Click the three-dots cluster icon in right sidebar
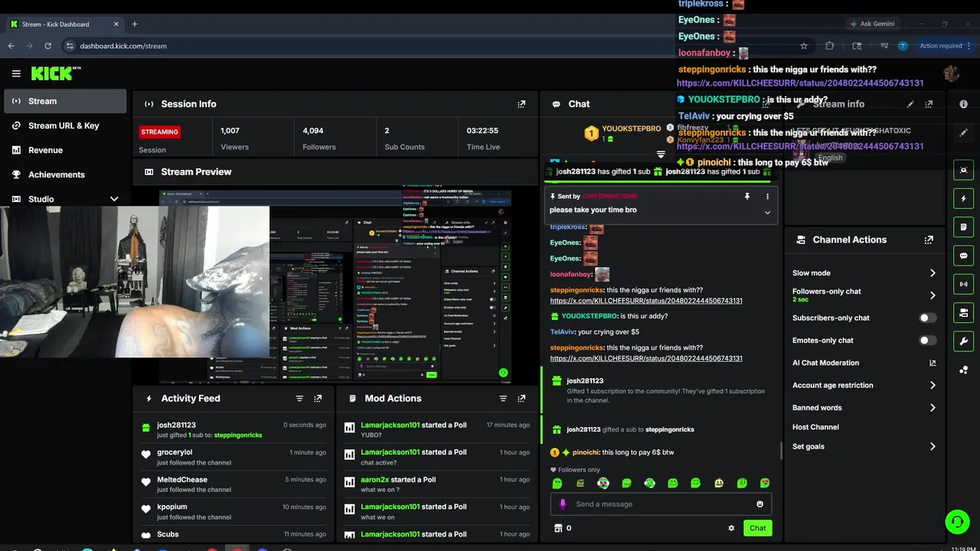The width and height of the screenshot is (980, 551). [x=963, y=370]
